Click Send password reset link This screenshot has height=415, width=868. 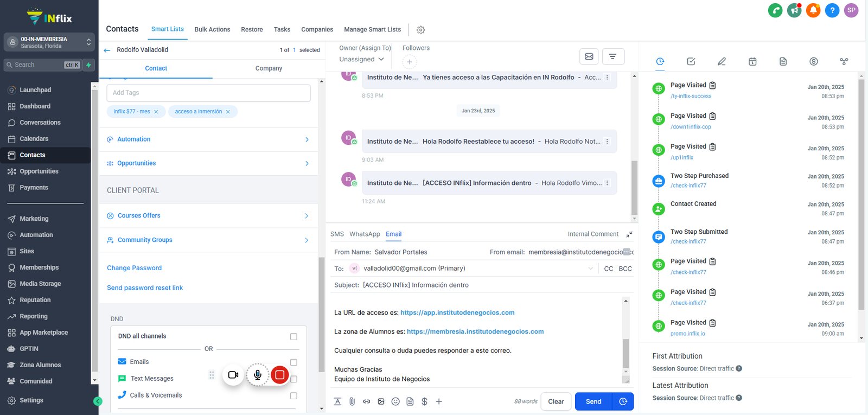click(x=145, y=288)
